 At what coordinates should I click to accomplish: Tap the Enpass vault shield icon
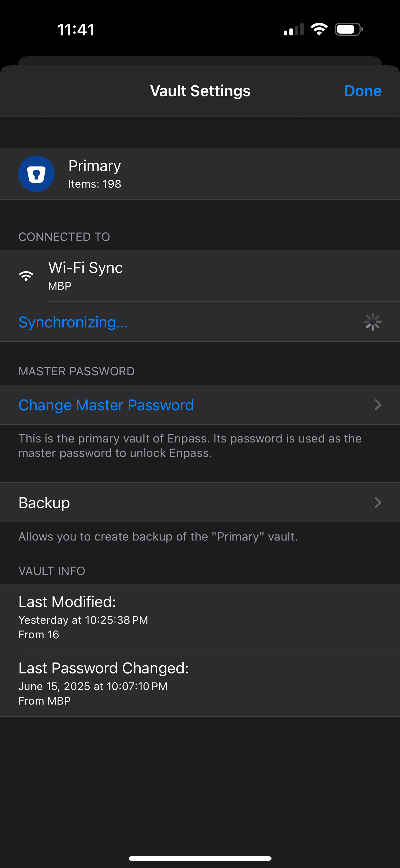[x=36, y=174]
